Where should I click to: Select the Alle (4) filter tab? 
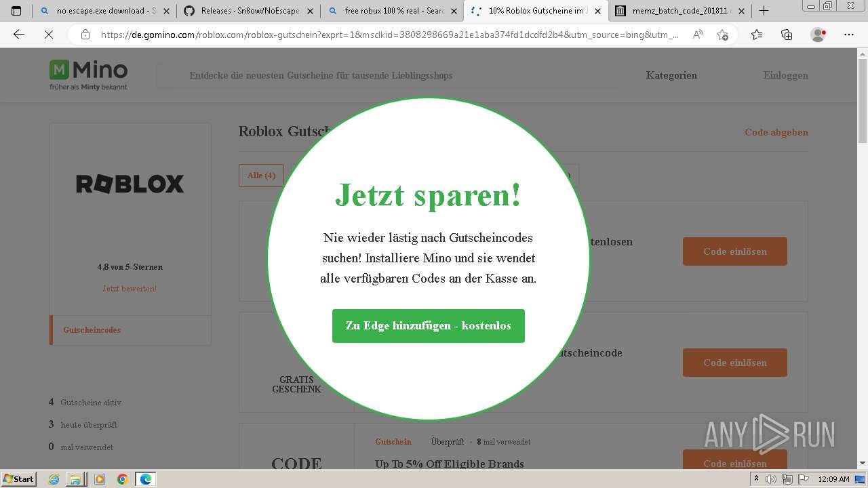click(261, 175)
